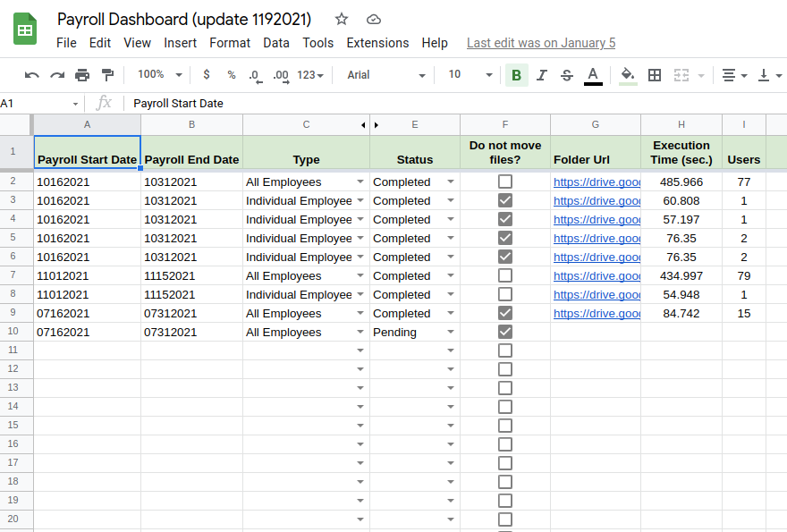Open the cell borders tool
The image size is (787, 532).
click(655, 75)
